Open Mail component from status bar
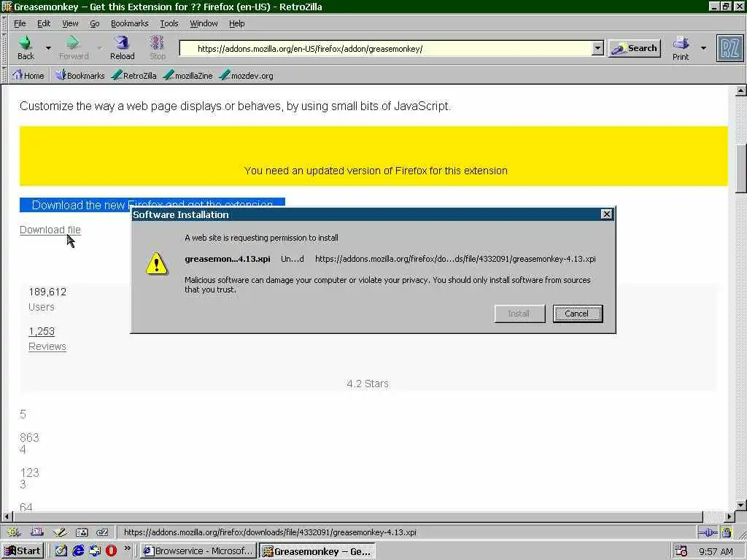The width and height of the screenshot is (747, 560). pyautogui.click(x=37, y=532)
